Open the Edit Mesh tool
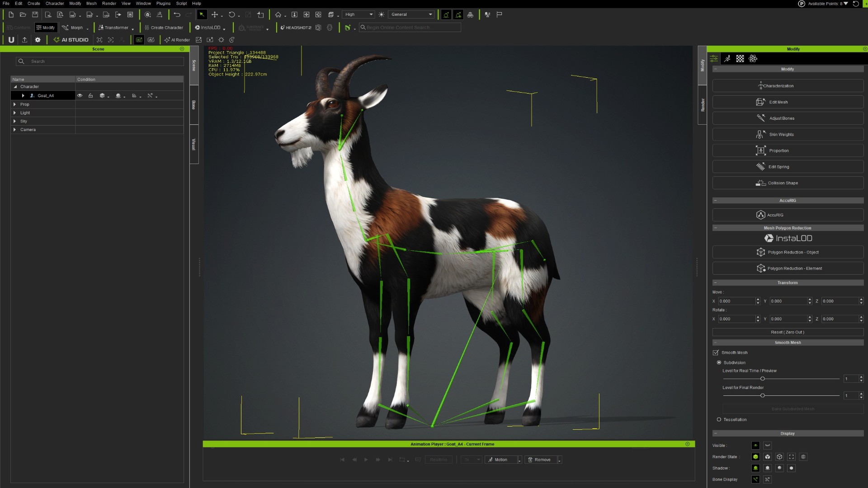Viewport: 868px width, 488px height. coord(788,102)
